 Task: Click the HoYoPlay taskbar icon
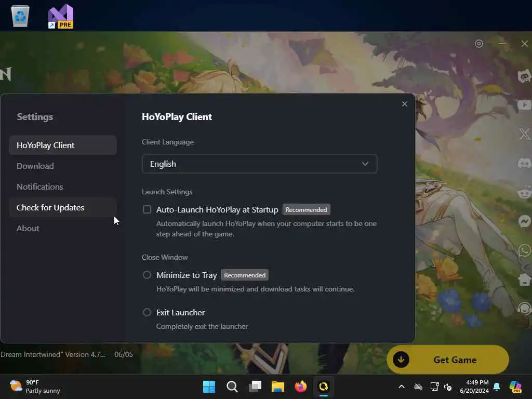click(x=324, y=387)
